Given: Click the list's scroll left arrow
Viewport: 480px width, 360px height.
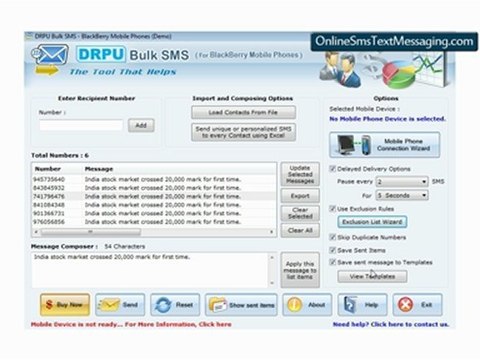Looking at the screenshot, I should [36, 232].
